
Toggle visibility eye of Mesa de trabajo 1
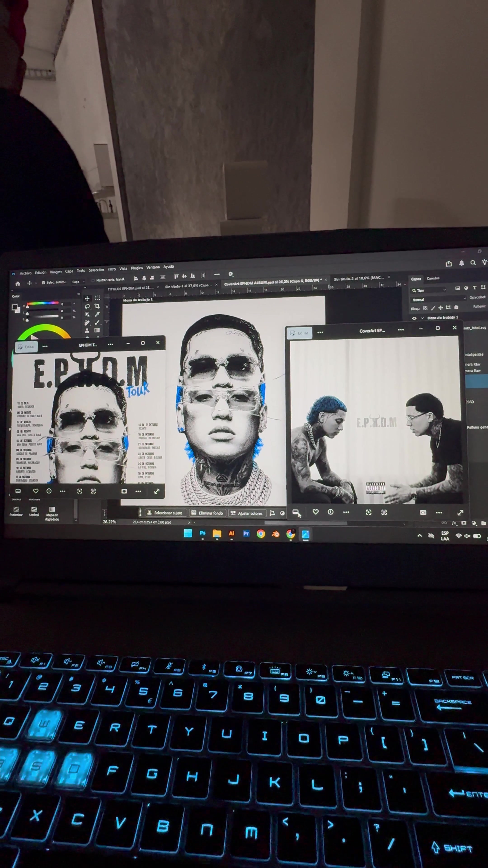(x=414, y=318)
